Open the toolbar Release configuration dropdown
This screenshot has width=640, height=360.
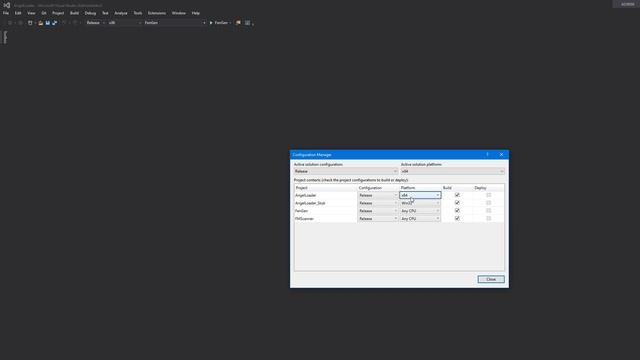coord(96,23)
